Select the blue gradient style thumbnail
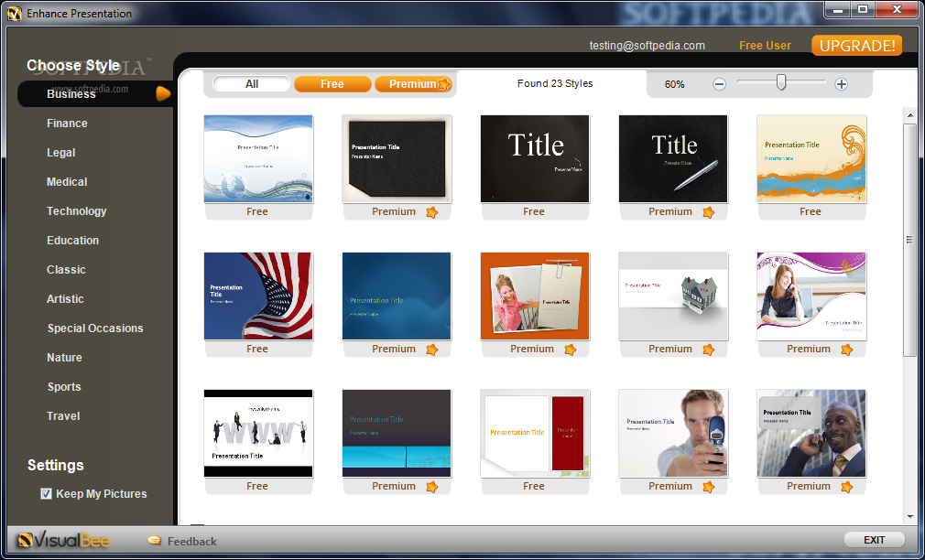This screenshot has height=560, width=925. (x=397, y=296)
